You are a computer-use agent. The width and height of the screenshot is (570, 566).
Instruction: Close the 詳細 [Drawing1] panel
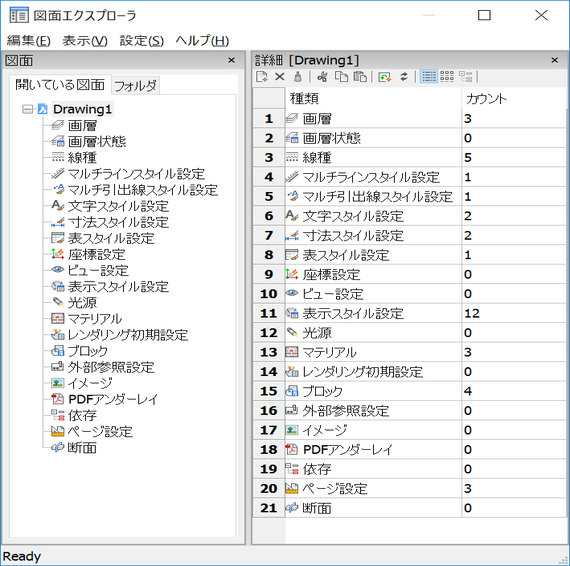(554, 60)
